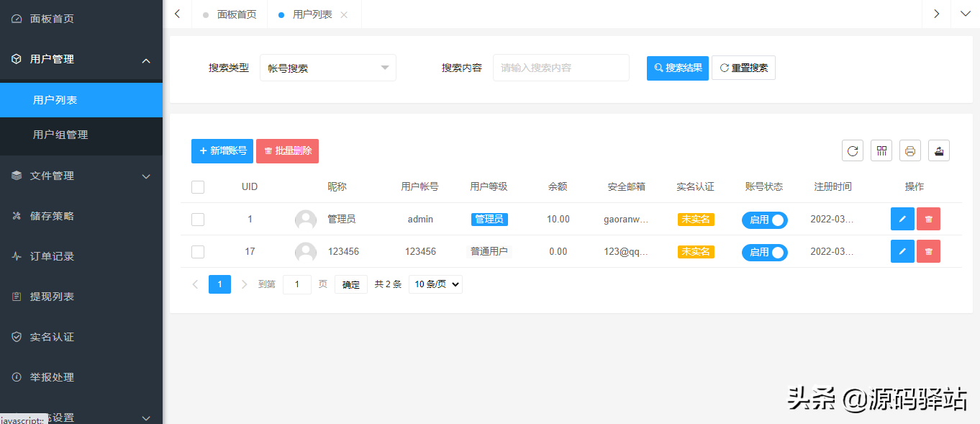The image size is (980, 424).
Task: Select the checkbox for UID 17 row
Action: [x=198, y=252]
